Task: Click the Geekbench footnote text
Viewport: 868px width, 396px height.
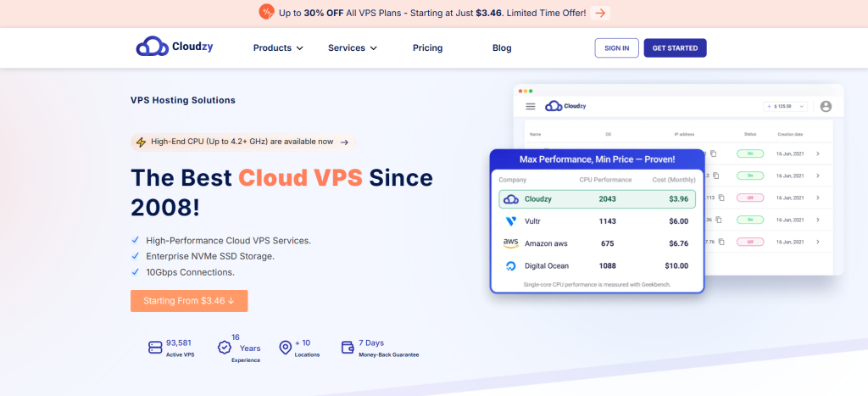Action: (x=597, y=285)
